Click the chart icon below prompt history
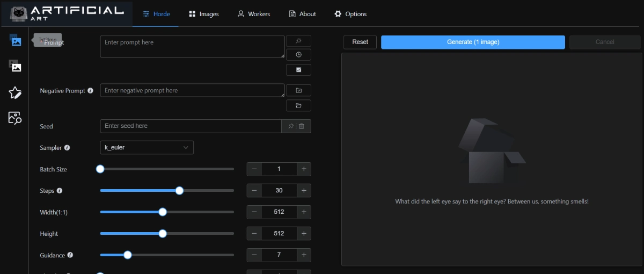The width and height of the screenshot is (644, 274). pos(298,70)
